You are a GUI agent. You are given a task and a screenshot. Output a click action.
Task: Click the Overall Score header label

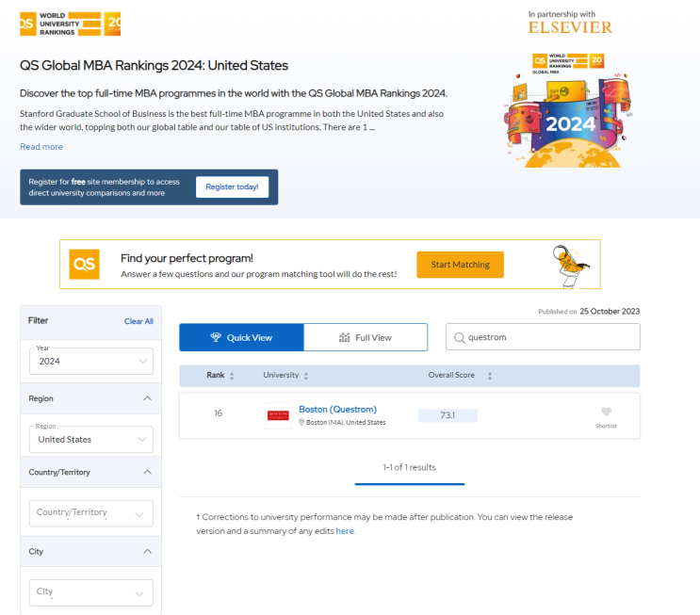[451, 376]
